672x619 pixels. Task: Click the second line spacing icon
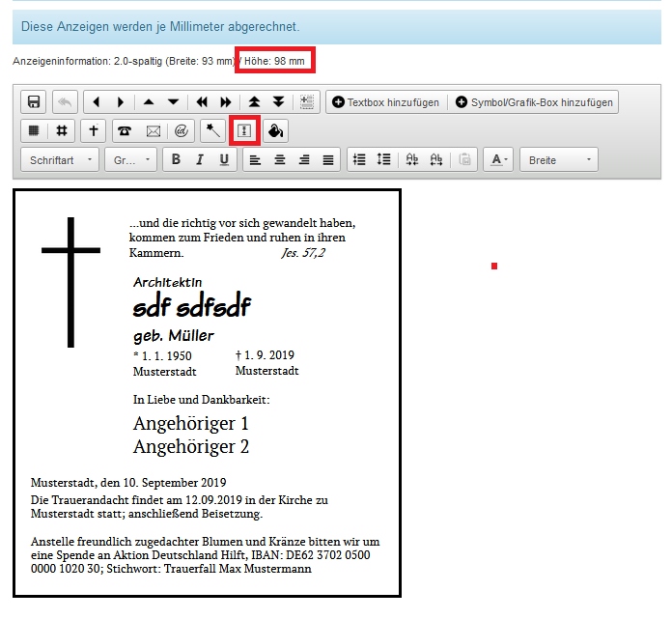click(383, 160)
